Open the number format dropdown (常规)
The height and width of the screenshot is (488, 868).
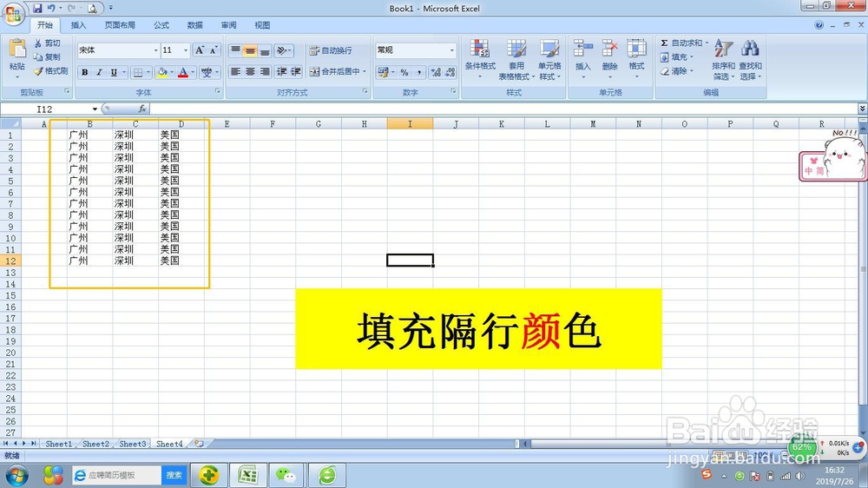(x=451, y=50)
